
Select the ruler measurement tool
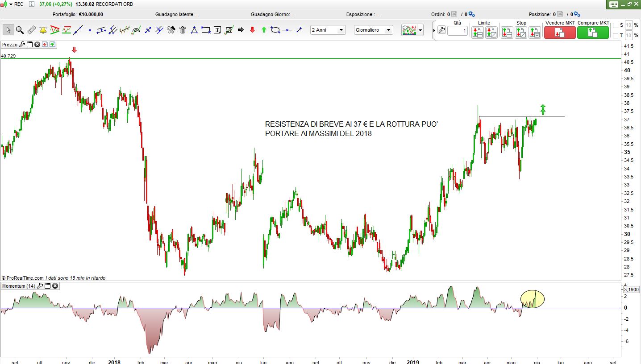(x=31, y=30)
